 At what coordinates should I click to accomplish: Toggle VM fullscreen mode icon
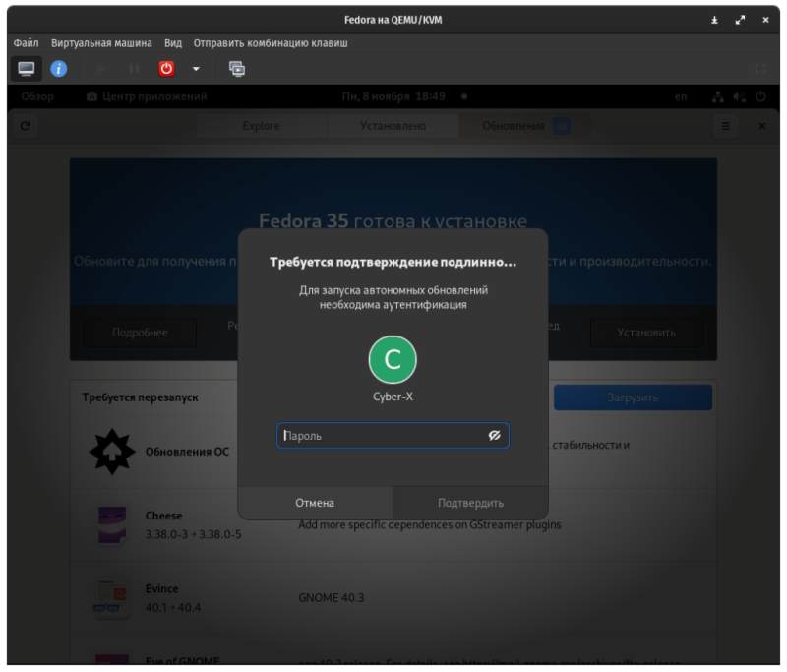[x=760, y=69]
